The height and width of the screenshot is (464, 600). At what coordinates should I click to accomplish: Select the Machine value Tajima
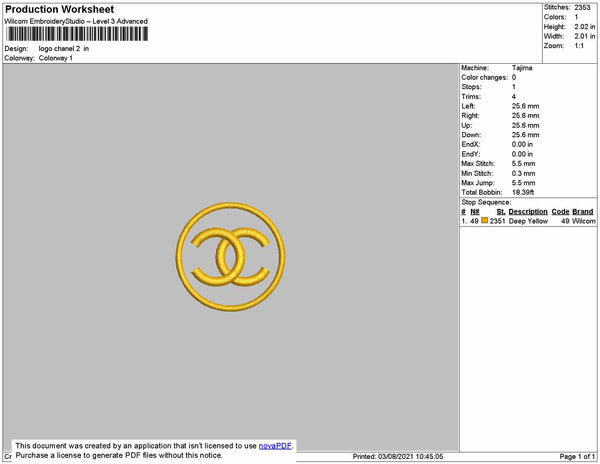(x=522, y=68)
